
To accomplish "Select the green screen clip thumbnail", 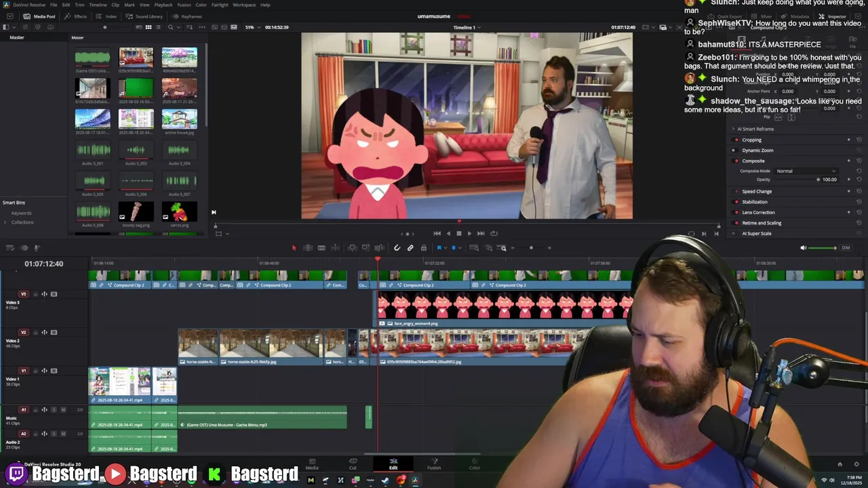I will (136, 88).
